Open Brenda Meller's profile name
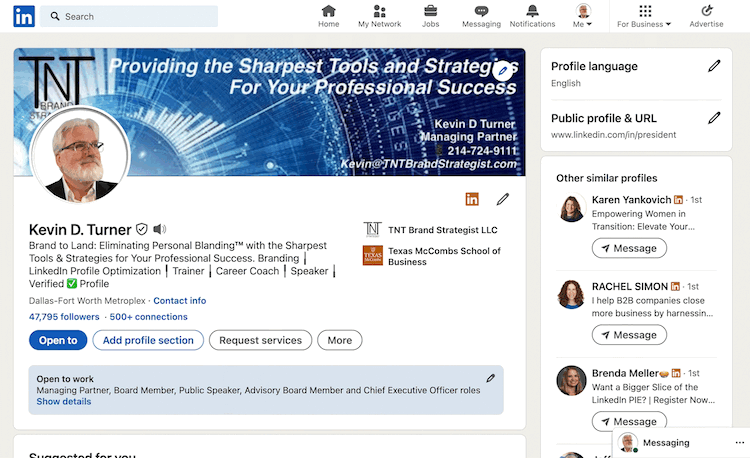 pyautogui.click(x=625, y=373)
